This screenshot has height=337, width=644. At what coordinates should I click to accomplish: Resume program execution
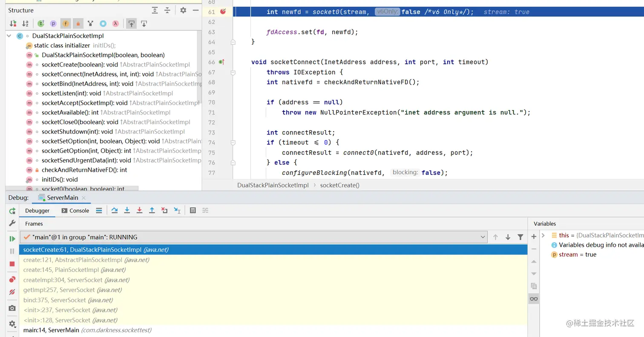tap(12, 239)
